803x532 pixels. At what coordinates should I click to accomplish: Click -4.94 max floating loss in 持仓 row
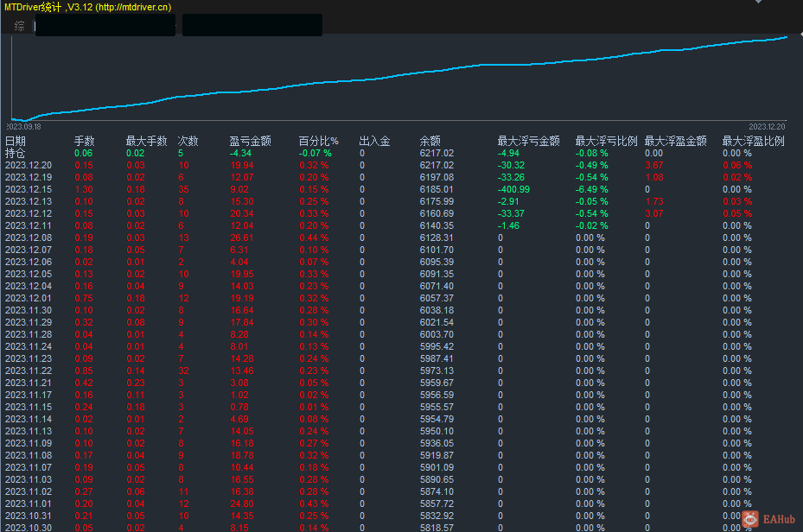[508, 153]
